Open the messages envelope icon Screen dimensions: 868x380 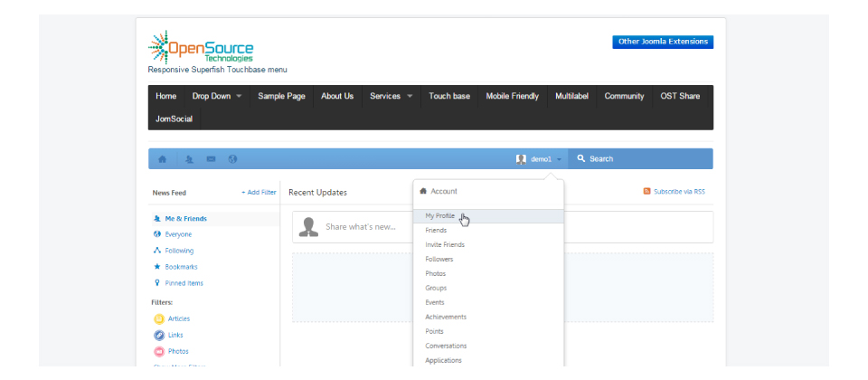211,159
